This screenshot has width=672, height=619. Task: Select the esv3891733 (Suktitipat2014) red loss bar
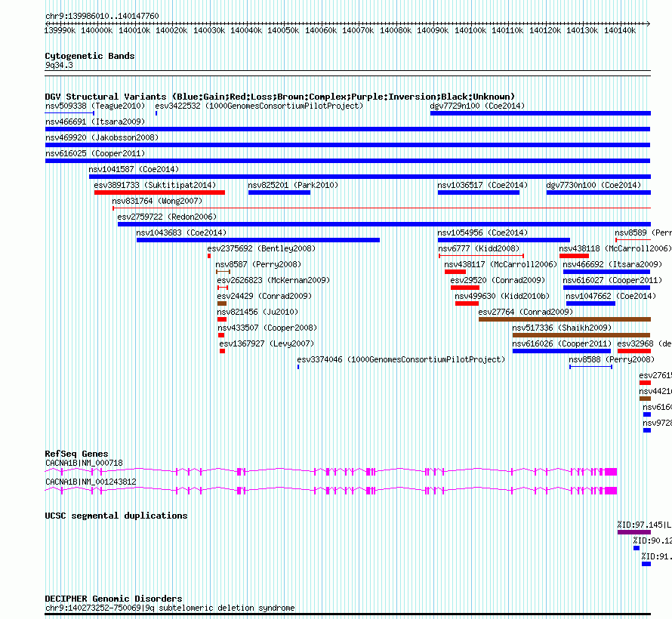(159, 192)
